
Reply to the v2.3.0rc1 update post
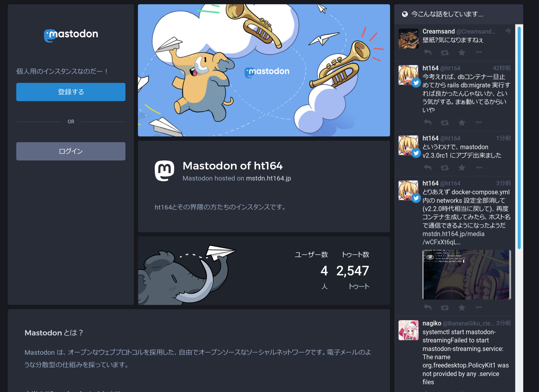[428, 168]
